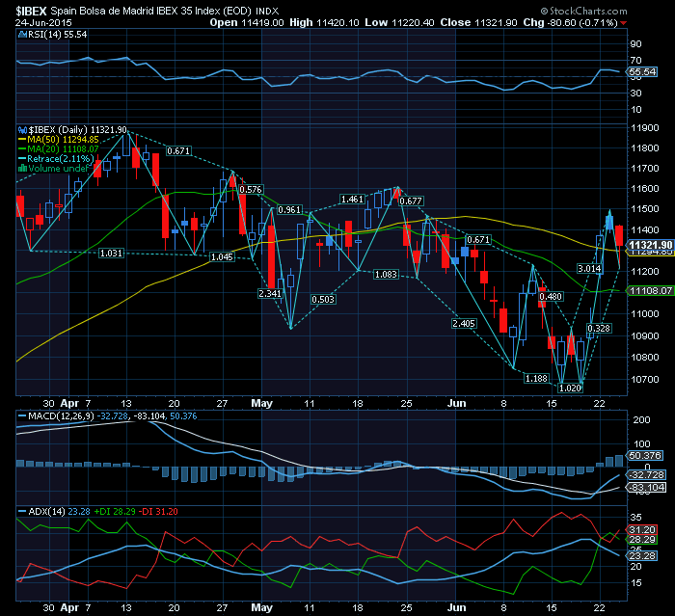Click the 2.341 retrace label

click(270, 294)
